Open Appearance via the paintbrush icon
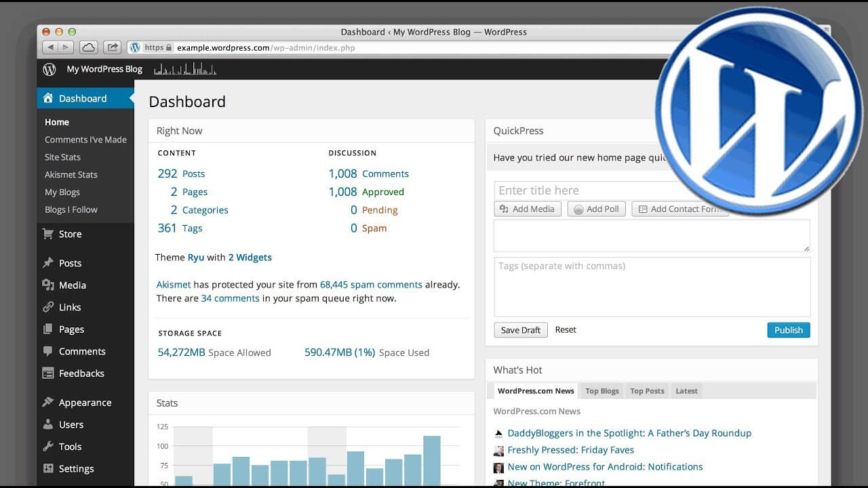This screenshot has width=868, height=488. click(48, 402)
